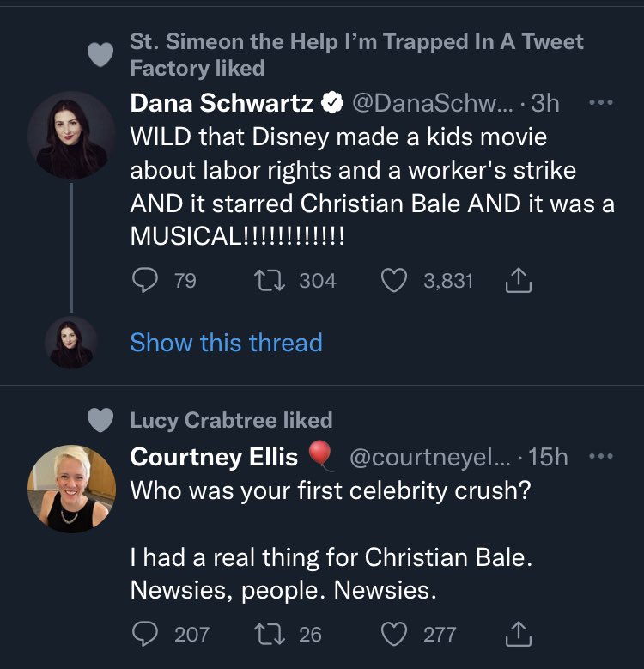Open Dana Schwartz's profile picture
This screenshot has height=669, width=644.
point(71,136)
